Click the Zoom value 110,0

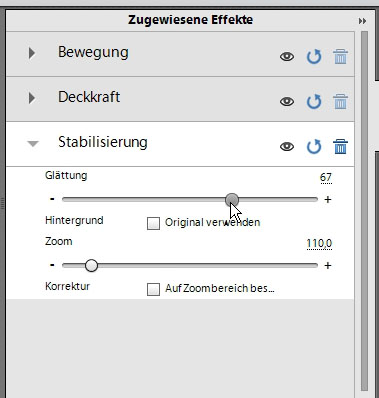coord(319,244)
